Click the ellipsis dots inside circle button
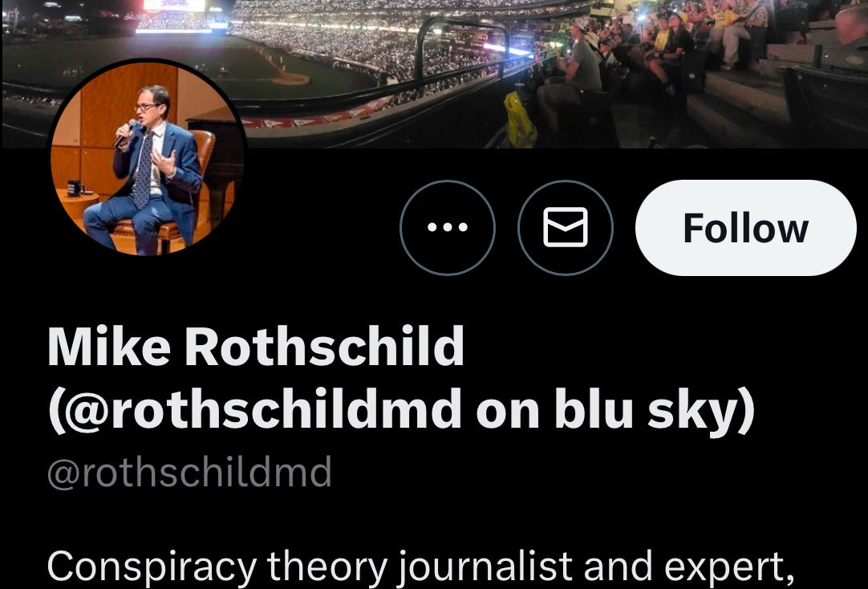 pyautogui.click(x=448, y=227)
